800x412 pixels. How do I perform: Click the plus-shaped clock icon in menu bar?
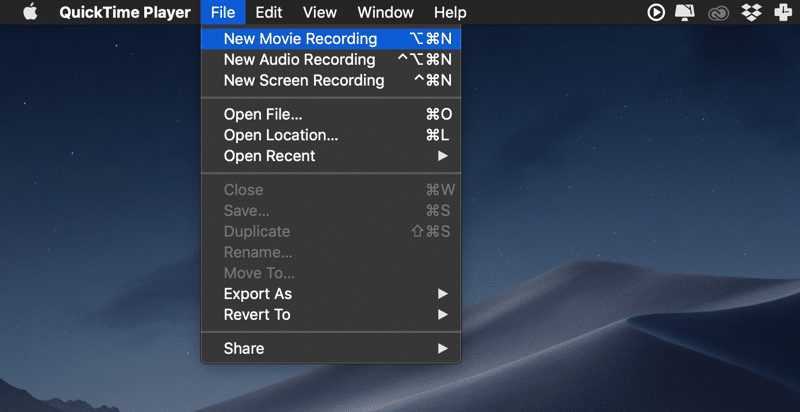click(783, 13)
